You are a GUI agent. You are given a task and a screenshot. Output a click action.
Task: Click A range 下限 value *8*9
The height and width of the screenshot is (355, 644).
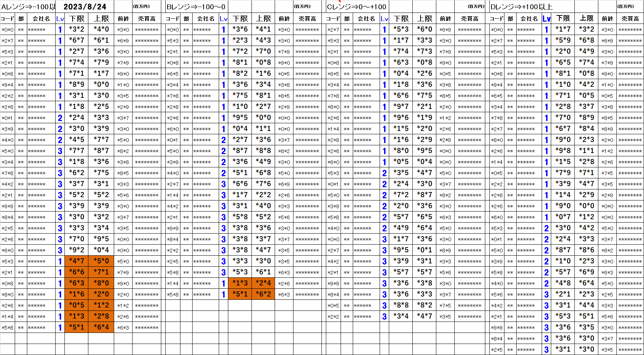coord(77,85)
